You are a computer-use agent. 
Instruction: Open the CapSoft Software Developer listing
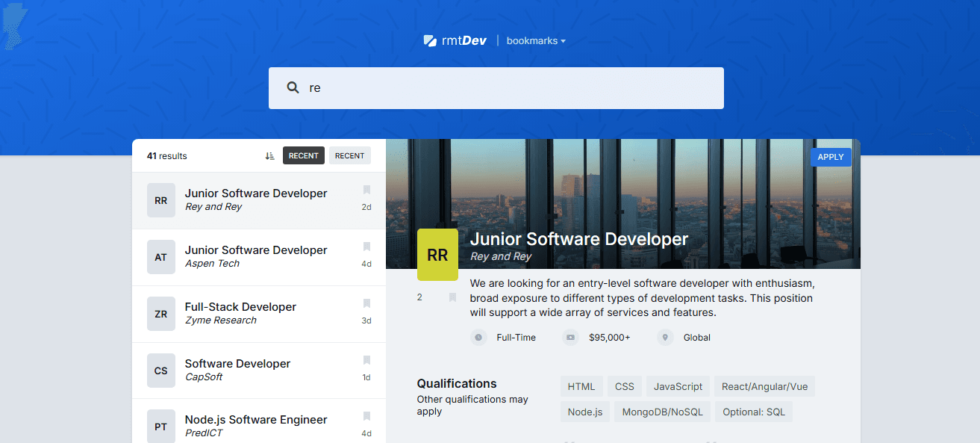coord(259,371)
